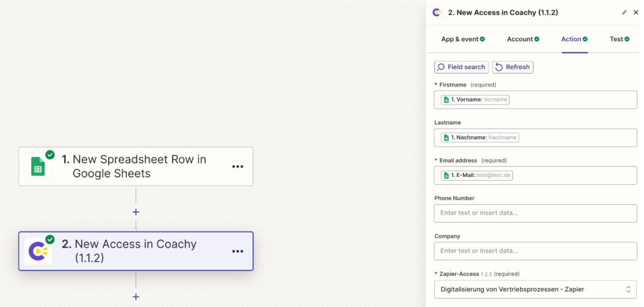The width and height of the screenshot is (644, 307).
Task: Select the Action tab
Action: (575, 39)
